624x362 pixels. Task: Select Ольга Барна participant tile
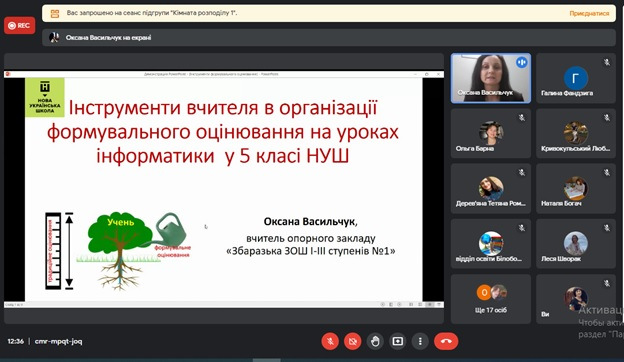[491, 133]
